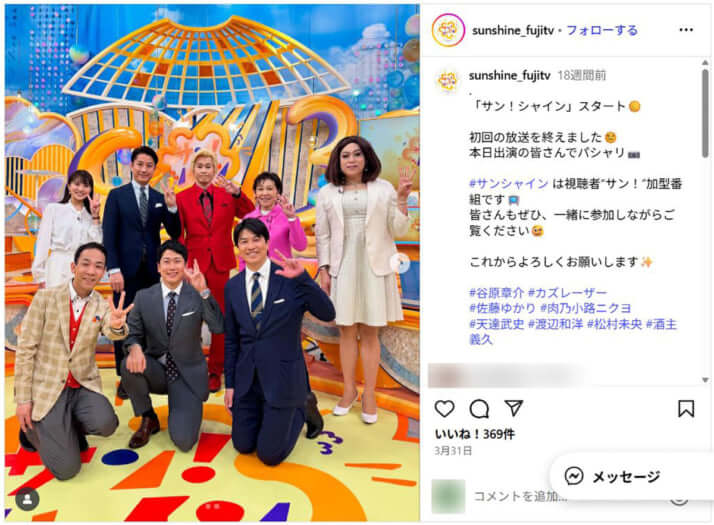
Task: Click the caption scrollbar up arrow
Action: click(x=705, y=63)
